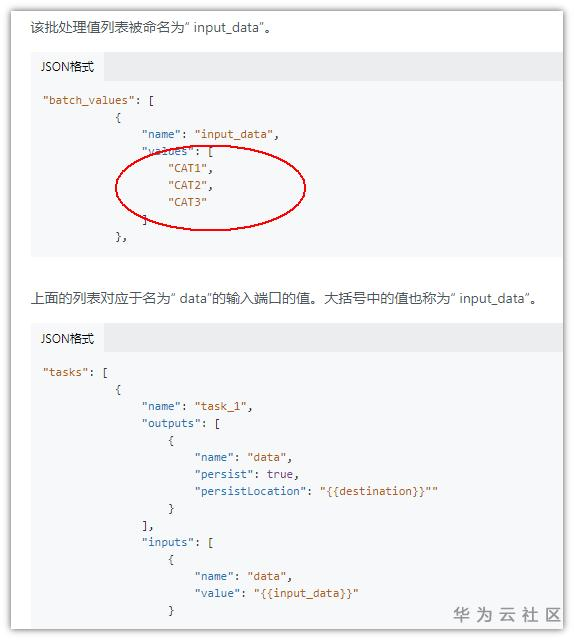This screenshot has width=574, height=640.
Task: Click the "persist" key
Action: [224, 474]
